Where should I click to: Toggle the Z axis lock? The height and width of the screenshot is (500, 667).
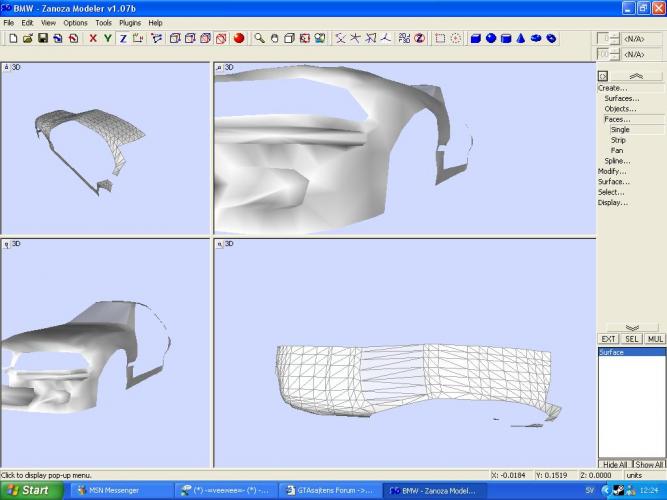click(123, 39)
